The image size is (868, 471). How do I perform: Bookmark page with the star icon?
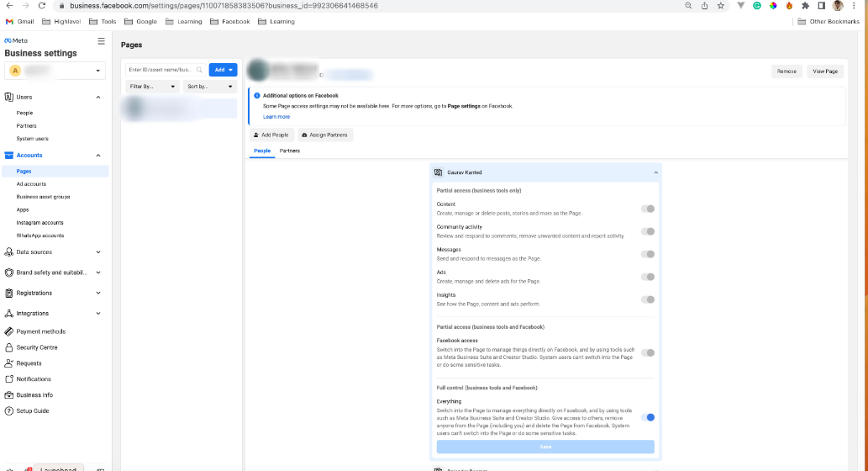pos(720,6)
